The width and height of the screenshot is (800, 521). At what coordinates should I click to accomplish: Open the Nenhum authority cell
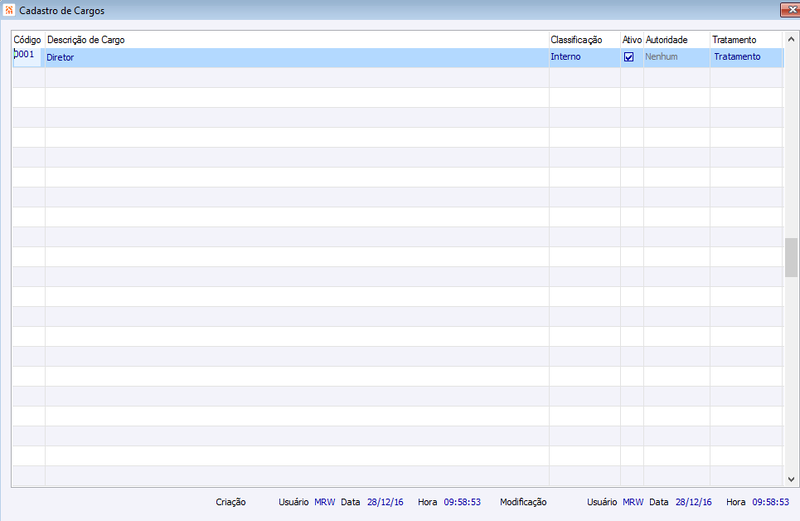tap(677, 57)
